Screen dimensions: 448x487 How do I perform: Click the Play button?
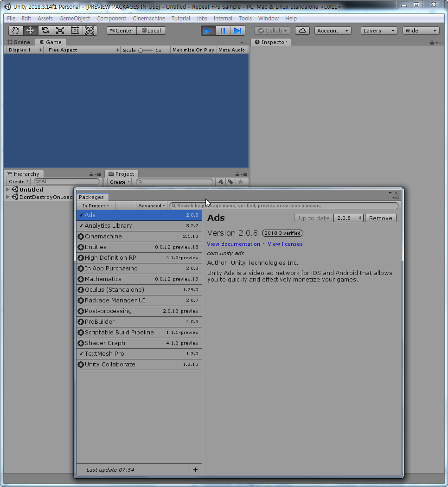208,31
